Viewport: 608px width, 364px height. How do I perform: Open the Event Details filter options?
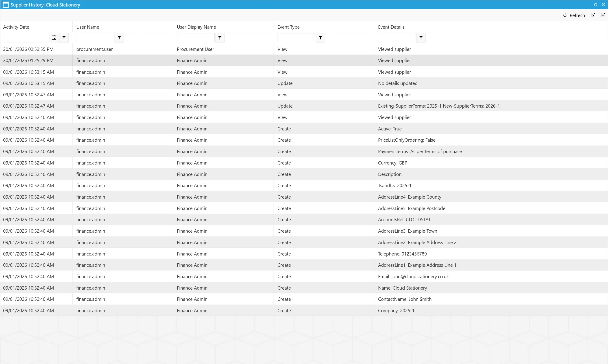click(421, 37)
